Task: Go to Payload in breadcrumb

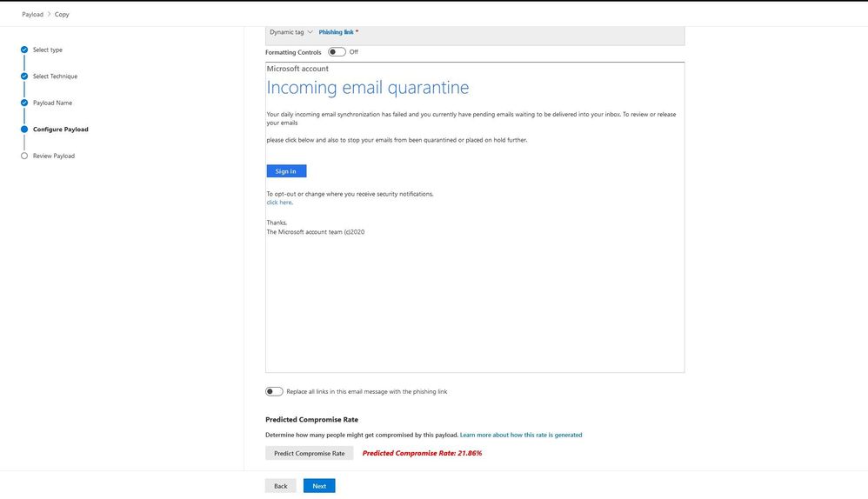Action: coord(33,15)
